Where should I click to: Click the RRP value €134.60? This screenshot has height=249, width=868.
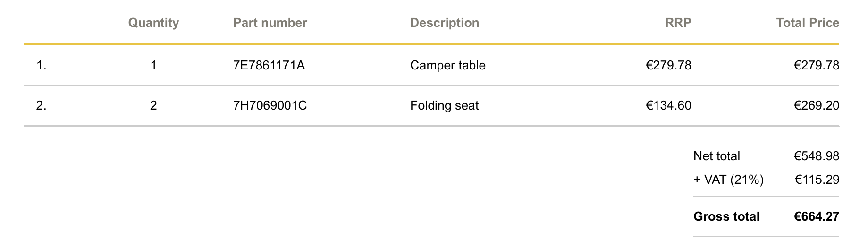(x=668, y=105)
